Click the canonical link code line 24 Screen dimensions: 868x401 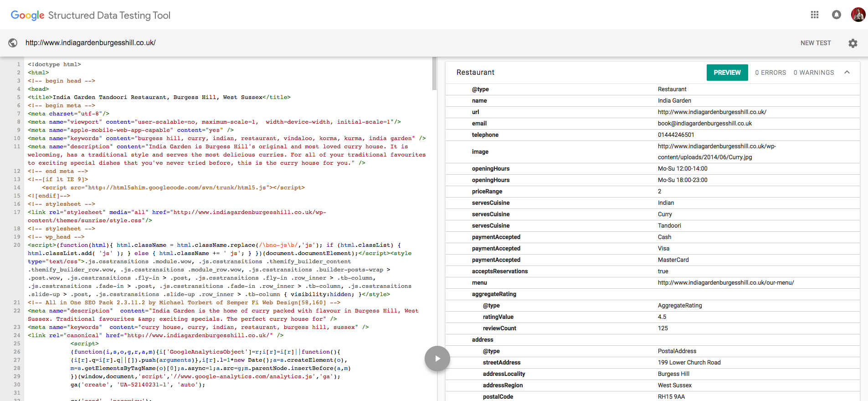[155, 335]
